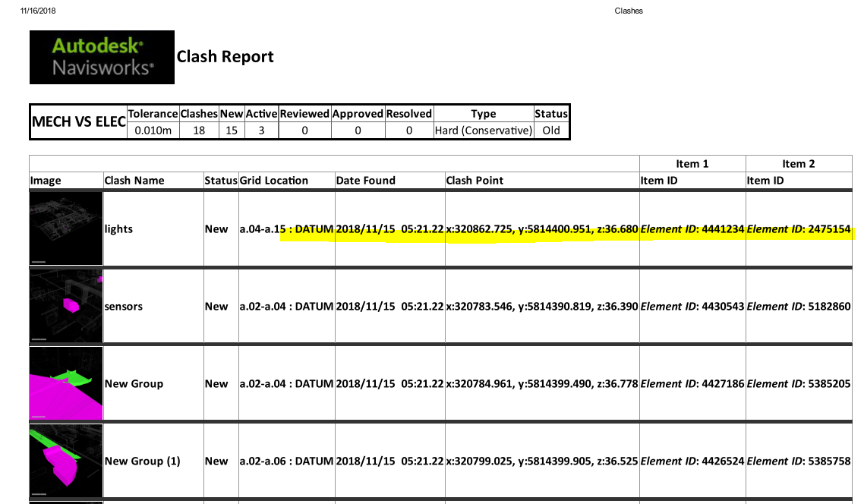Open the sensors clash thumbnail image

(x=66, y=306)
